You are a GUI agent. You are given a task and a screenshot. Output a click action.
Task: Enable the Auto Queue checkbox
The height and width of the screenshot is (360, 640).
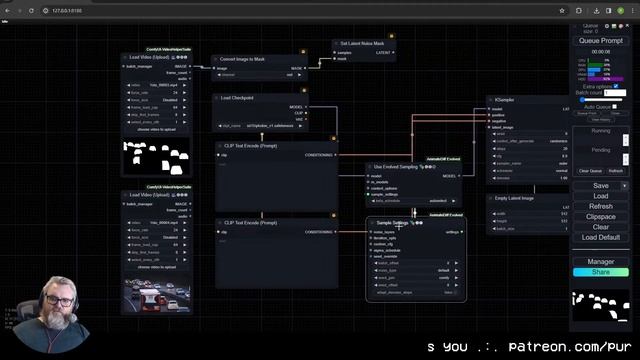pyautogui.click(x=615, y=107)
